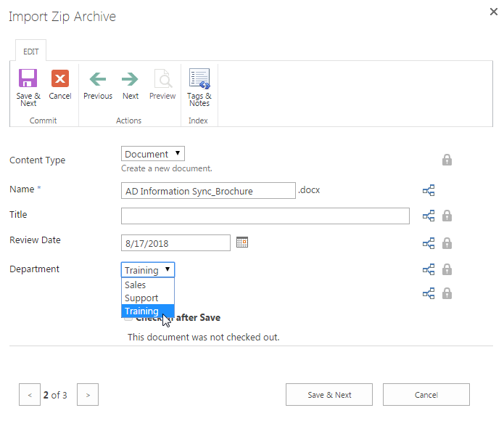Click the lock icon next to Title
The height and width of the screenshot is (429, 504).
(x=447, y=216)
